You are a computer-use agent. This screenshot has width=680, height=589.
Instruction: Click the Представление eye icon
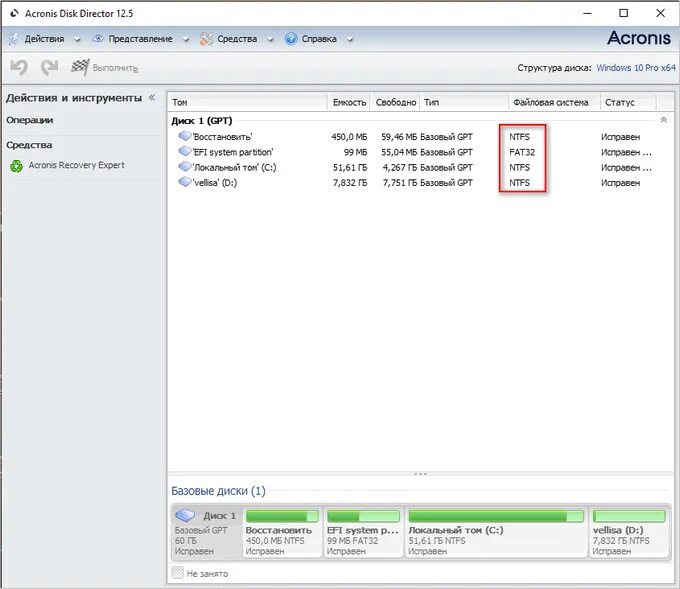98,39
